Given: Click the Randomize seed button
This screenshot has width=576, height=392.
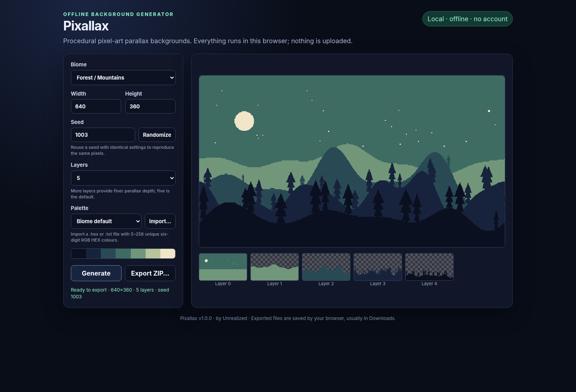Looking at the screenshot, I should [157, 135].
